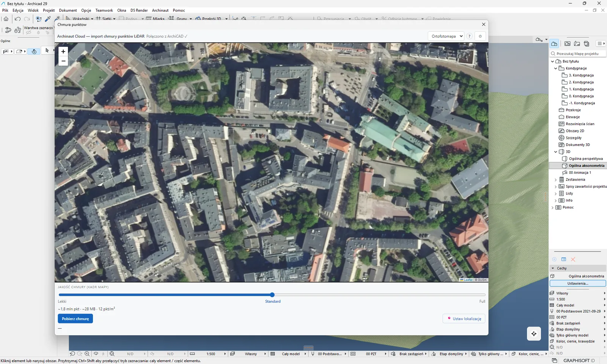Set cloud quality slider to Full end

[485, 295]
